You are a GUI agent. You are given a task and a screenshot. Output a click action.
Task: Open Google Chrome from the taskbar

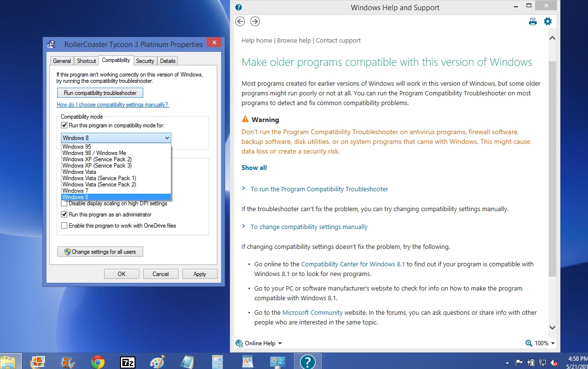pyautogui.click(x=98, y=362)
